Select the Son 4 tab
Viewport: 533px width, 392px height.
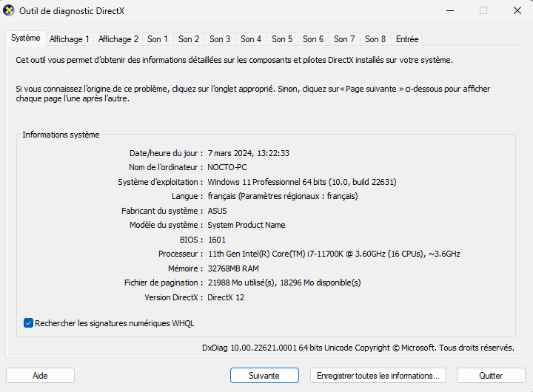(251, 39)
